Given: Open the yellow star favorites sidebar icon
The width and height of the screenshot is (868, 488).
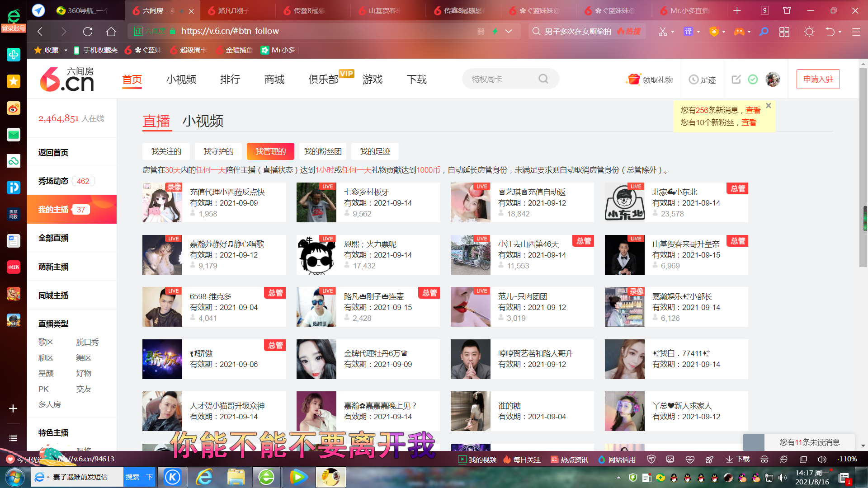Looking at the screenshot, I should [x=14, y=81].
